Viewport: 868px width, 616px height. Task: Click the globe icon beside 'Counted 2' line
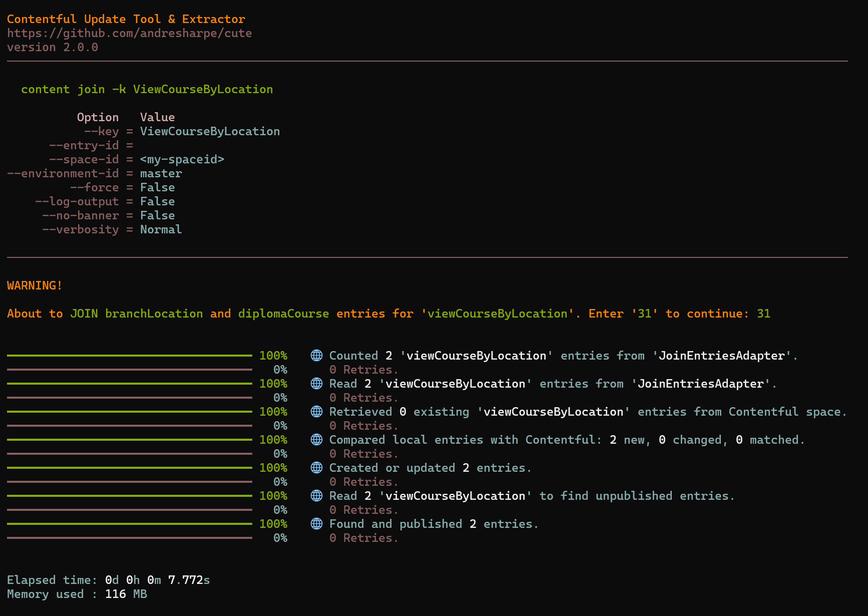pyautogui.click(x=316, y=356)
